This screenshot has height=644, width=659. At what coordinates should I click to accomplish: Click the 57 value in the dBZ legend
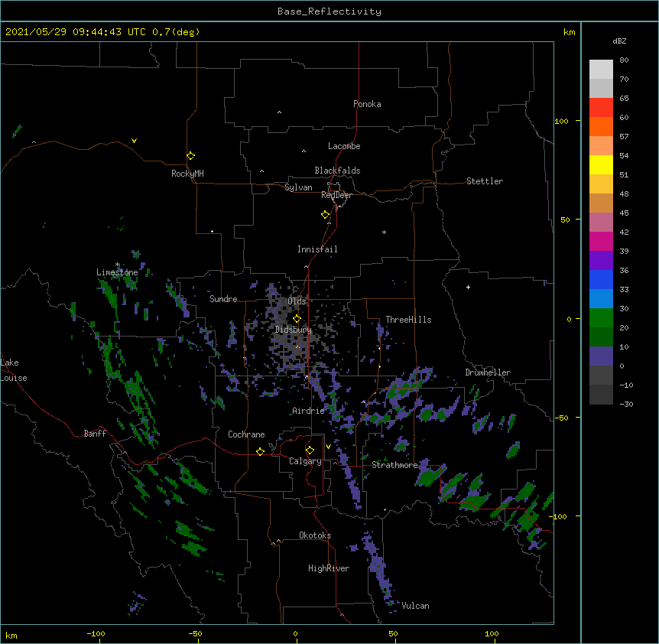[x=624, y=136]
